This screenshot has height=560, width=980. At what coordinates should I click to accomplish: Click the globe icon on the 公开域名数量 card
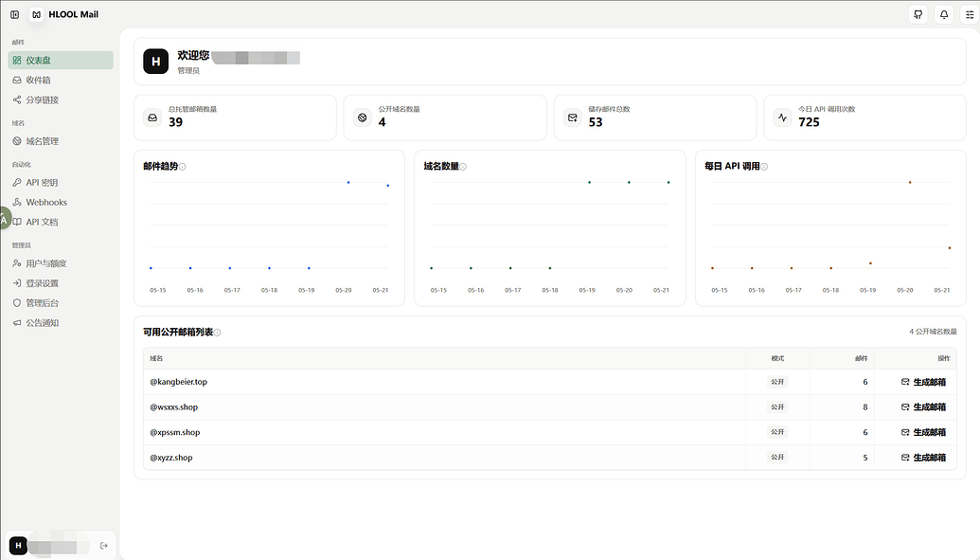(x=363, y=117)
